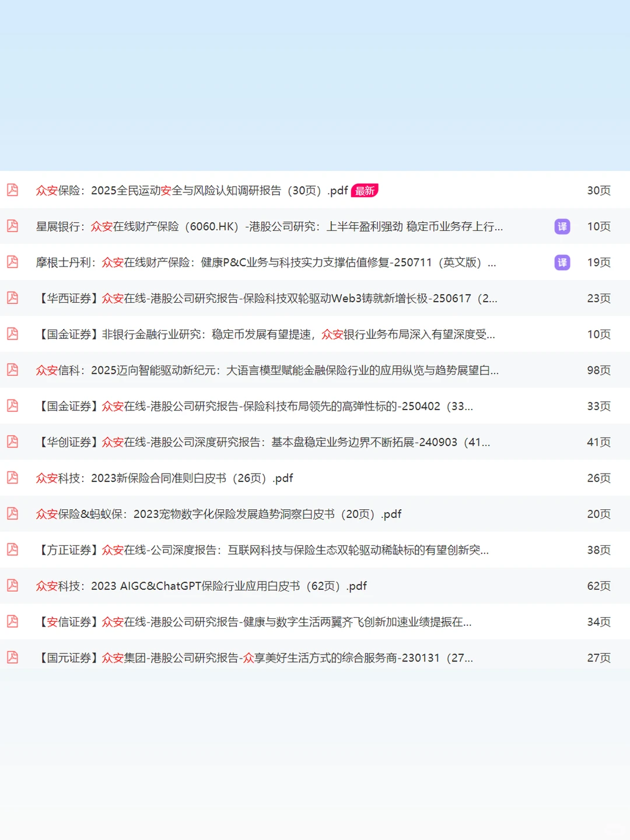Screen dimensions: 630x840
Task: Open 星展银行 众安在线财产保险 report
Action: click(x=269, y=226)
